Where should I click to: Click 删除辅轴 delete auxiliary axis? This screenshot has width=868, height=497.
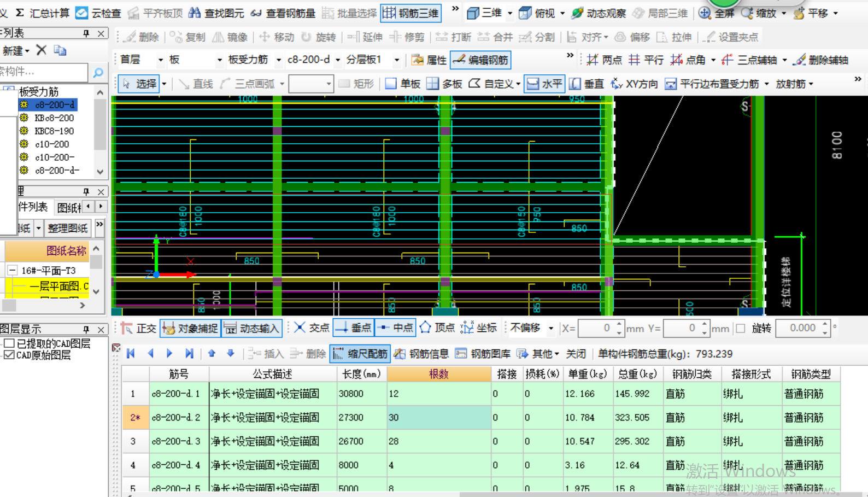click(x=822, y=60)
